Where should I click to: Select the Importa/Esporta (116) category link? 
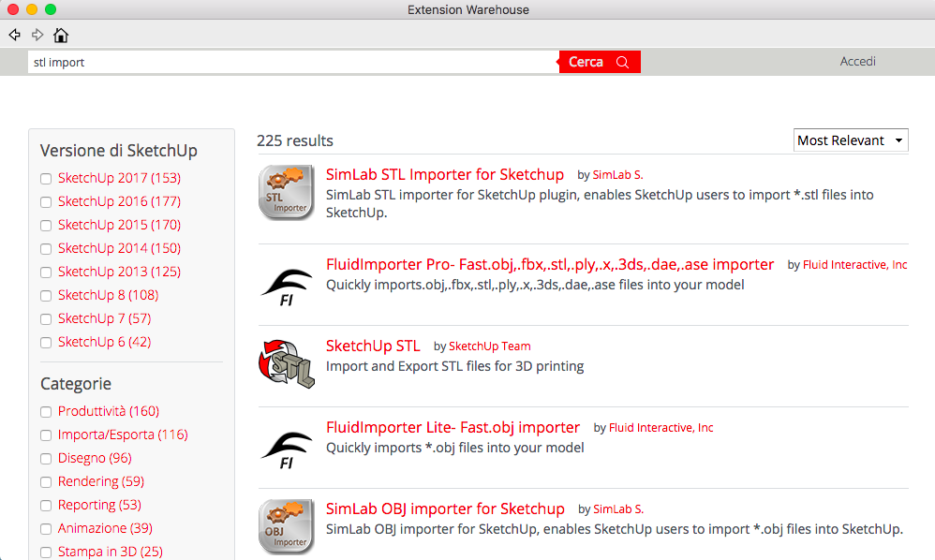pos(123,435)
